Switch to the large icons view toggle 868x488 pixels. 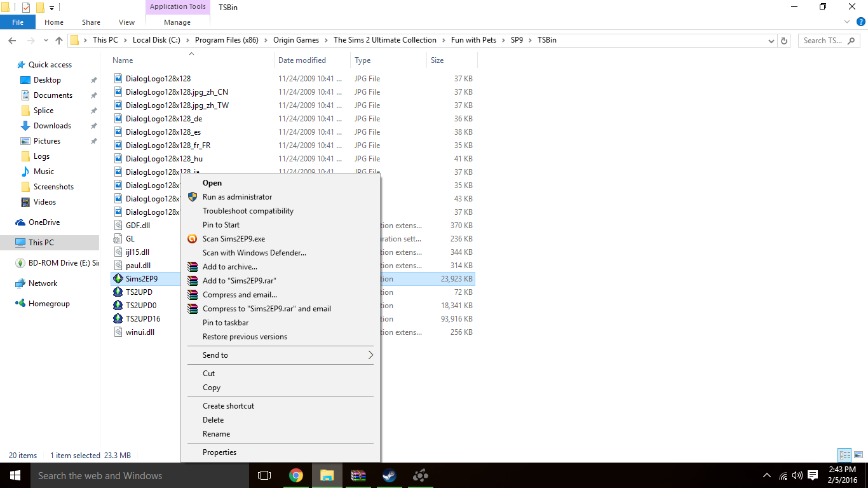(858, 455)
